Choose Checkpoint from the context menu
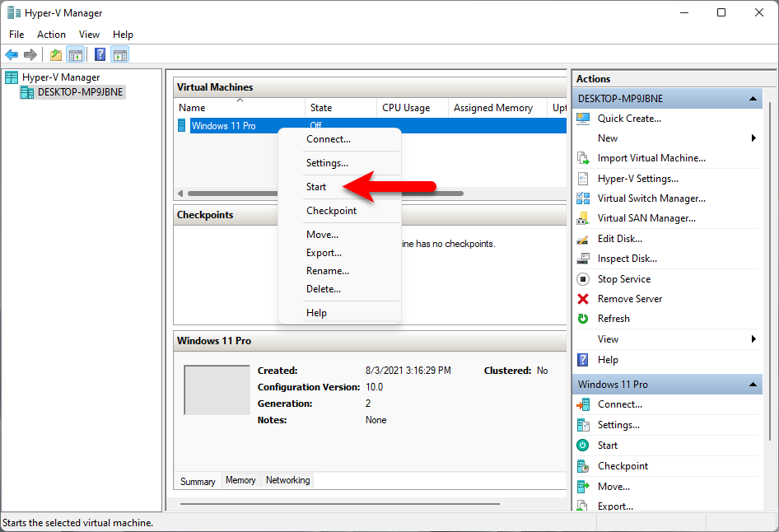This screenshot has height=532, width=779. point(340,211)
